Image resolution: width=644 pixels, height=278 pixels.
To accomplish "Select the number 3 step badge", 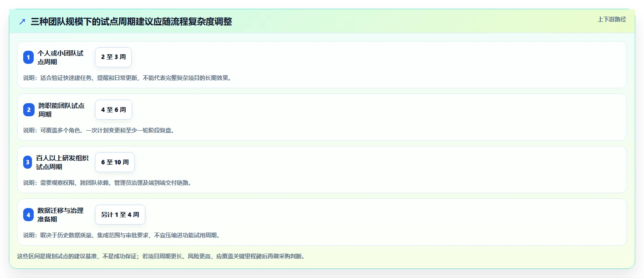I will tap(28, 162).
